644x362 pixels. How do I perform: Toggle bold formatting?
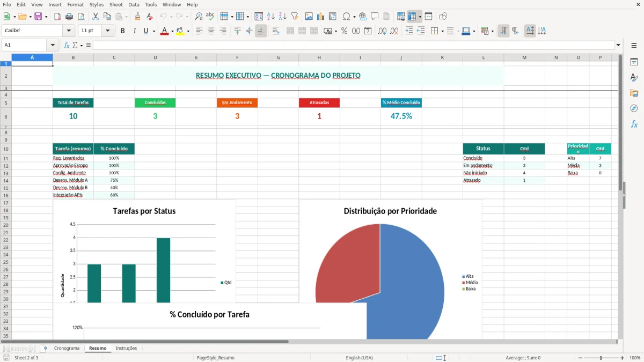123,31
